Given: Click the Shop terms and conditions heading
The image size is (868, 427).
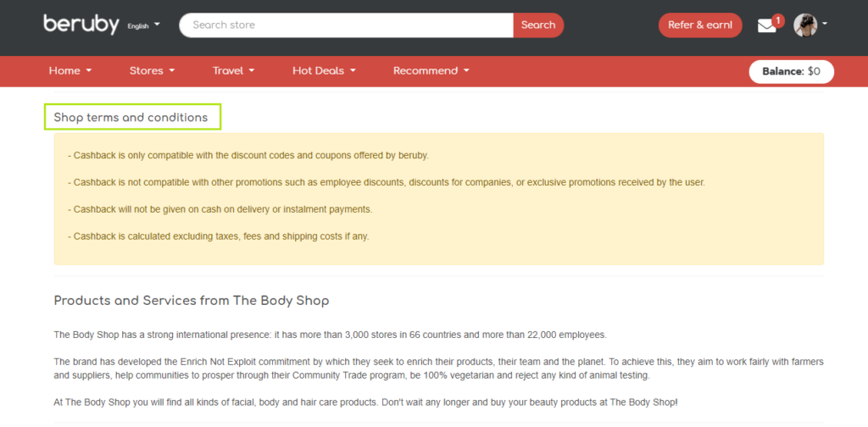Looking at the screenshot, I should pos(131,117).
